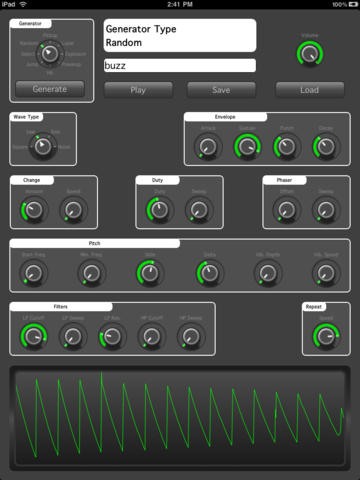The width and height of the screenshot is (360, 480).
Task: Click the green waveform display
Action: pyautogui.click(x=180, y=418)
